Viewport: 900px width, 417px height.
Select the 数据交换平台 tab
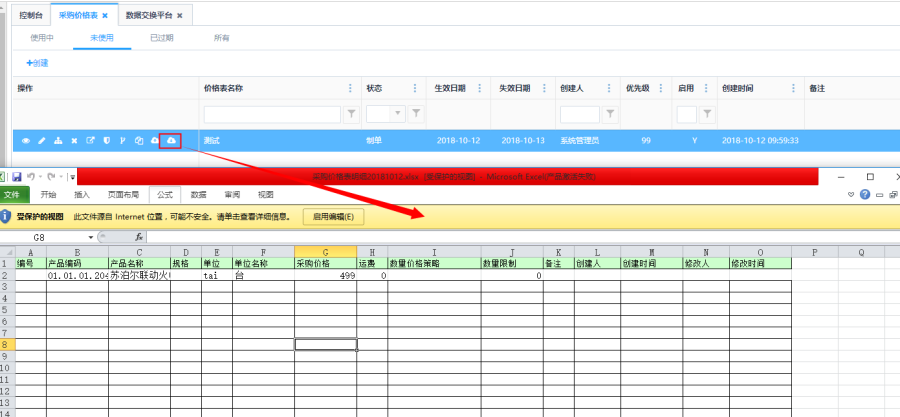150,16
